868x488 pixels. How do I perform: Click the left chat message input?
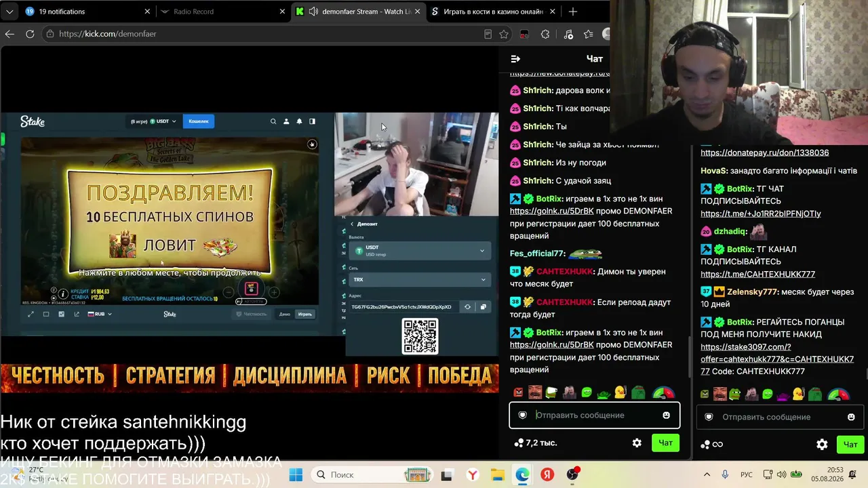pos(594,415)
